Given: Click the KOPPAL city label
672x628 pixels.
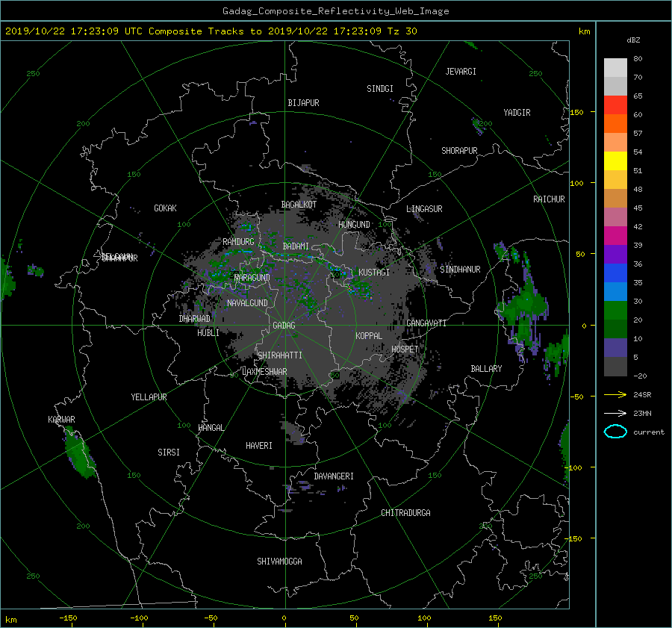Looking at the screenshot, I should (369, 335).
